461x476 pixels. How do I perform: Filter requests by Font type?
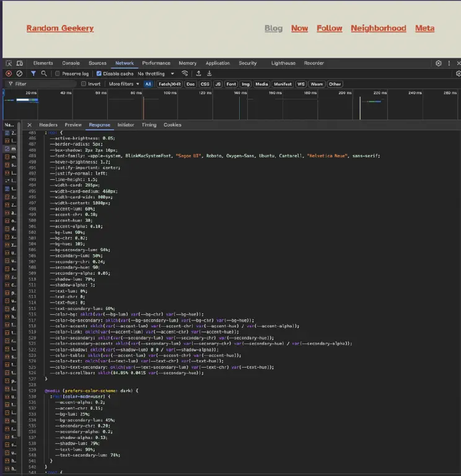click(231, 84)
